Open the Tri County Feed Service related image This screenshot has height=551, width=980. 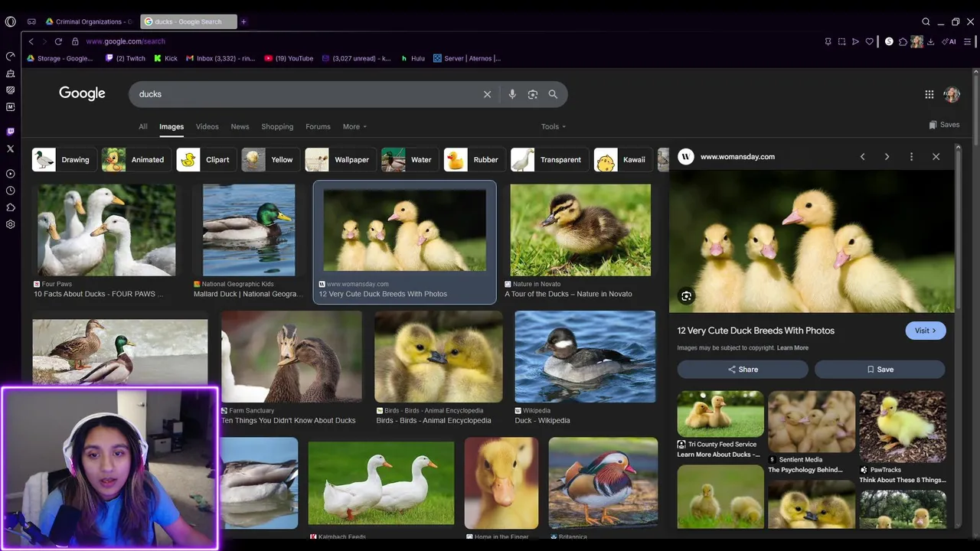720,414
